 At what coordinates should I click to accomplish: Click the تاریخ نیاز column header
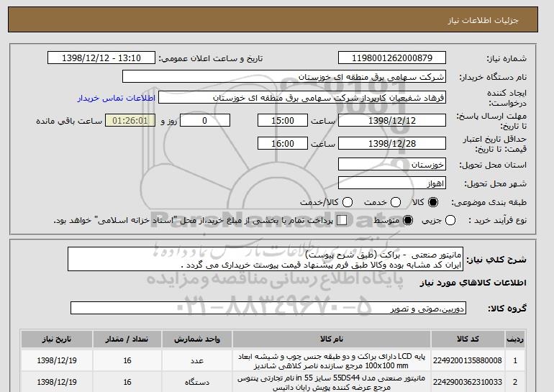[57, 339]
